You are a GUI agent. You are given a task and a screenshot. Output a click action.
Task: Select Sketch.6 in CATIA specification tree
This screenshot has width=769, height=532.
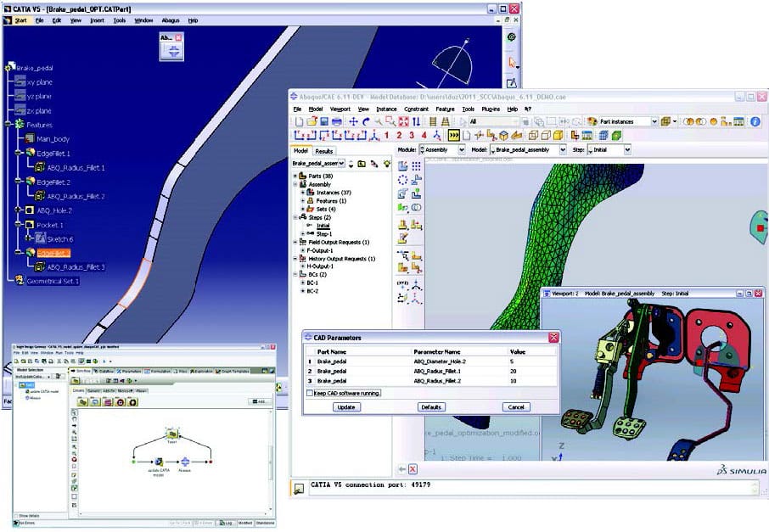click(60, 238)
